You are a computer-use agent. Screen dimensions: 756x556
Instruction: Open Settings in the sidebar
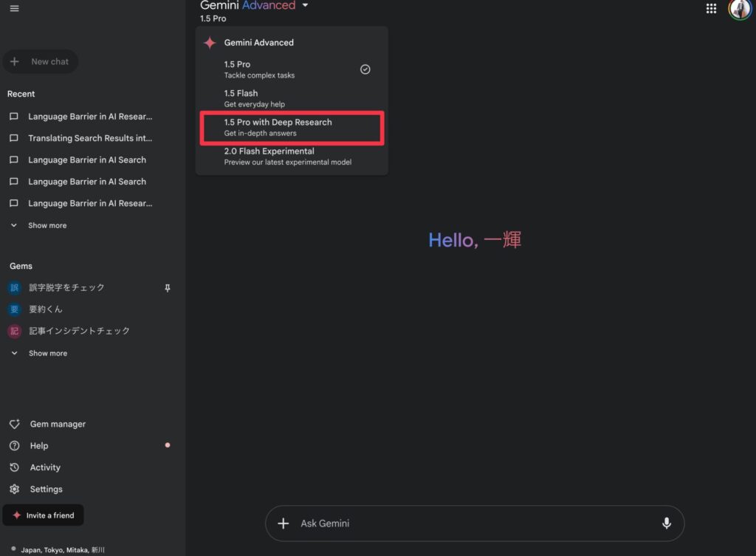pos(46,489)
